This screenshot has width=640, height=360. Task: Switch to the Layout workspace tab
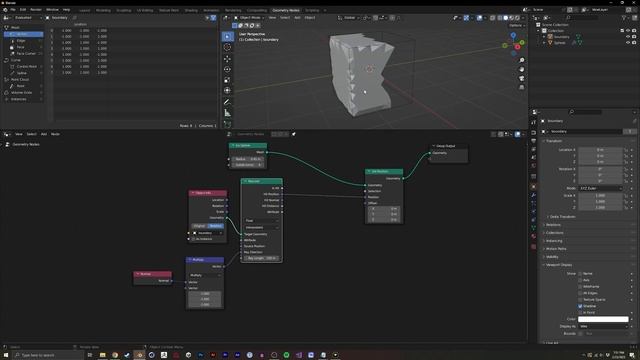85,10
